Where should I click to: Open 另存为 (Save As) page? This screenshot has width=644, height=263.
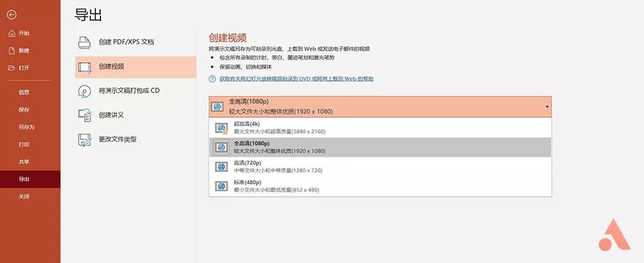30,127
